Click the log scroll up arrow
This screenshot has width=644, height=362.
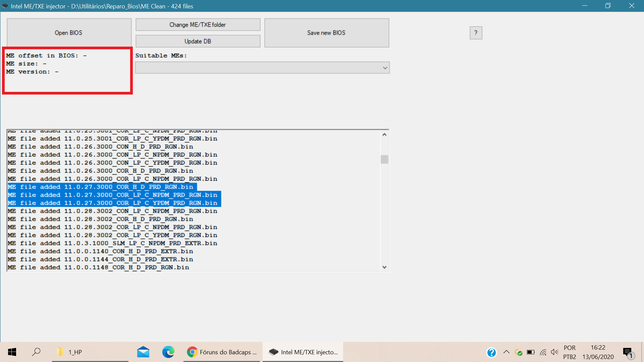384,134
